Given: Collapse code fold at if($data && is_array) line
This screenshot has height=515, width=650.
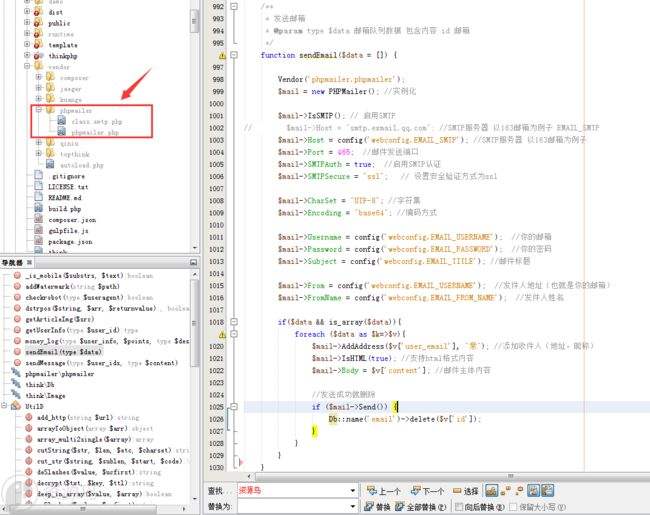Looking at the screenshot, I should pos(234,322).
